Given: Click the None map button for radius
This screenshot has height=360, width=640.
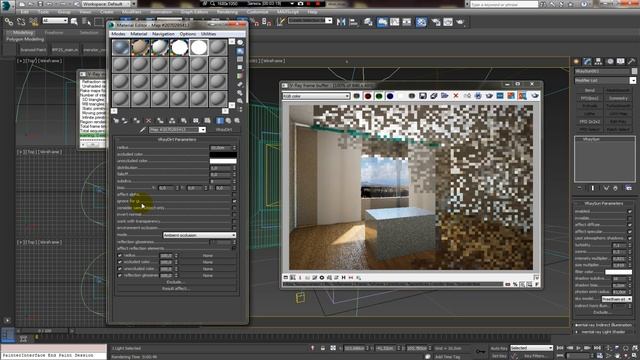Looking at the screenshot, I should [208, 256].
